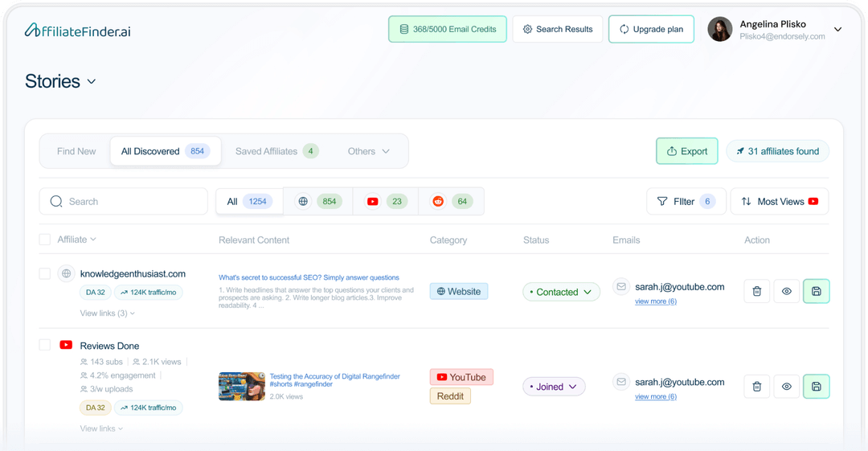
Task: Delete the Reviews Done affiliate row
Action: 756,387
